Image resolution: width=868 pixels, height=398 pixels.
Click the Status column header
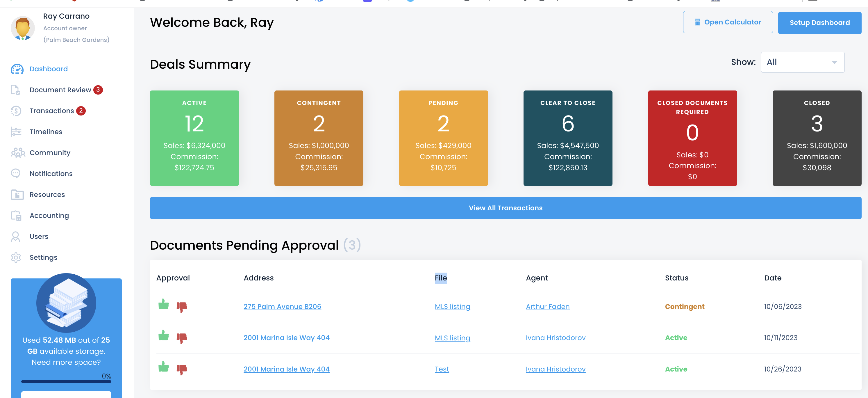pos(677,278)
